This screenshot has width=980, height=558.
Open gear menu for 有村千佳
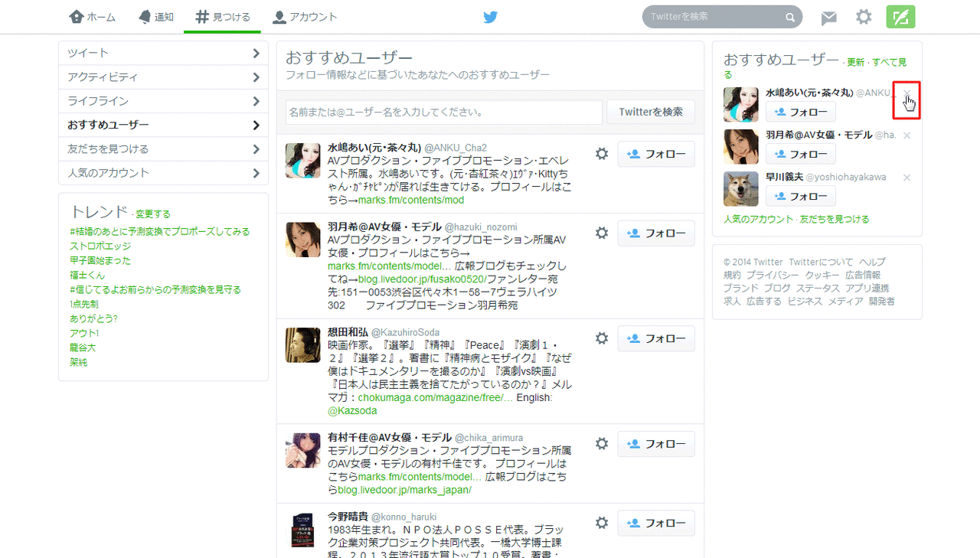pyautogui.click(x=602, y=444)
